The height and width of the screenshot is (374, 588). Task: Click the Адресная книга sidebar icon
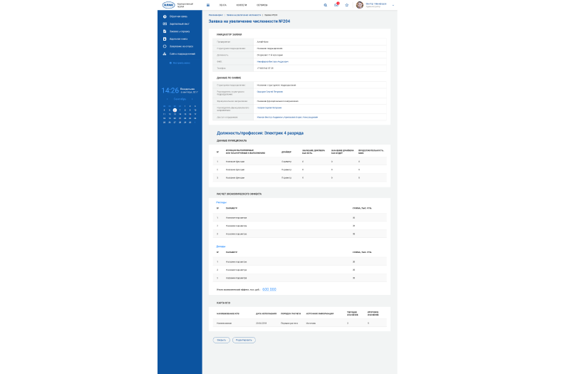pos(165,39)
